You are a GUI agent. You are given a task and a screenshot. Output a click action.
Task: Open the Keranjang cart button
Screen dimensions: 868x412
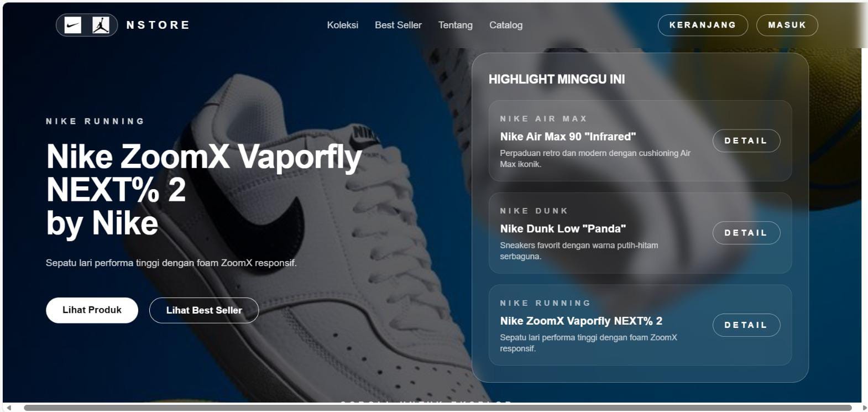click(x=703, y=25)
